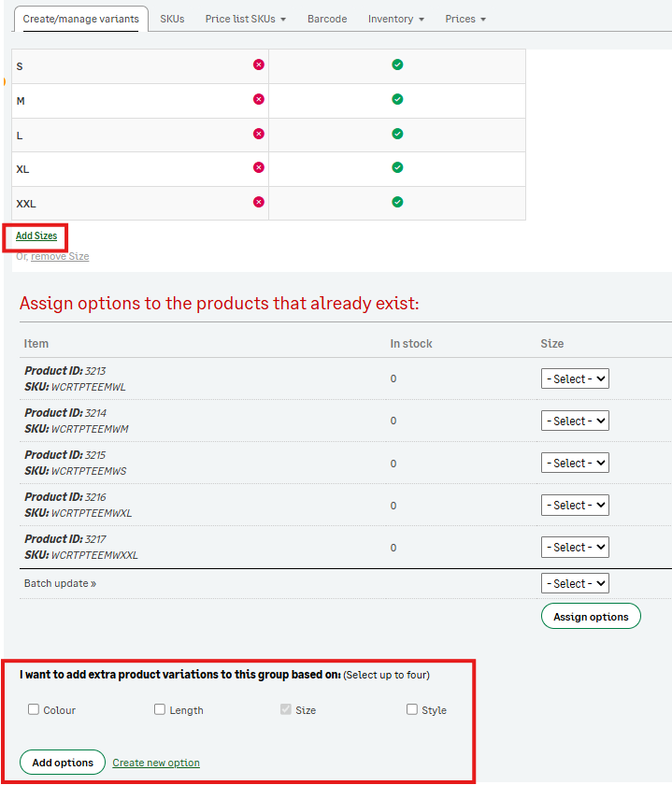
Task: Enable the Style variation checkbox
Action: [412, 709]
